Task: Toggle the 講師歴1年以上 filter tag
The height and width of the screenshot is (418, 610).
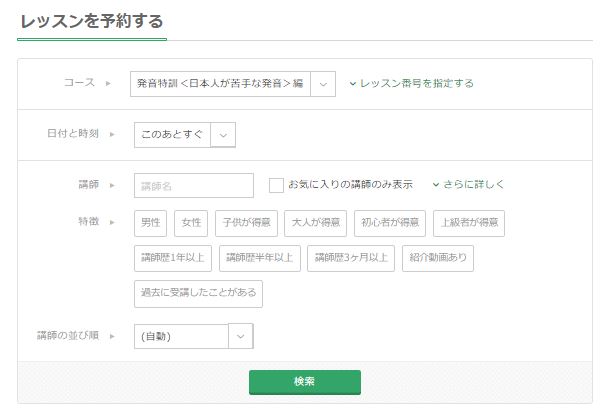Action: (173, 258)
